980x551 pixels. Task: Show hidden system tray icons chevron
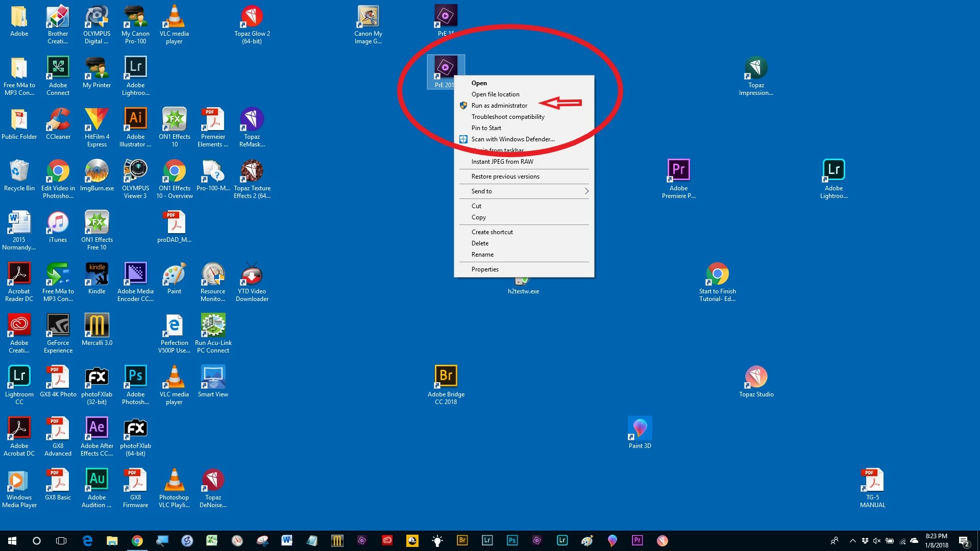(852, 541)
